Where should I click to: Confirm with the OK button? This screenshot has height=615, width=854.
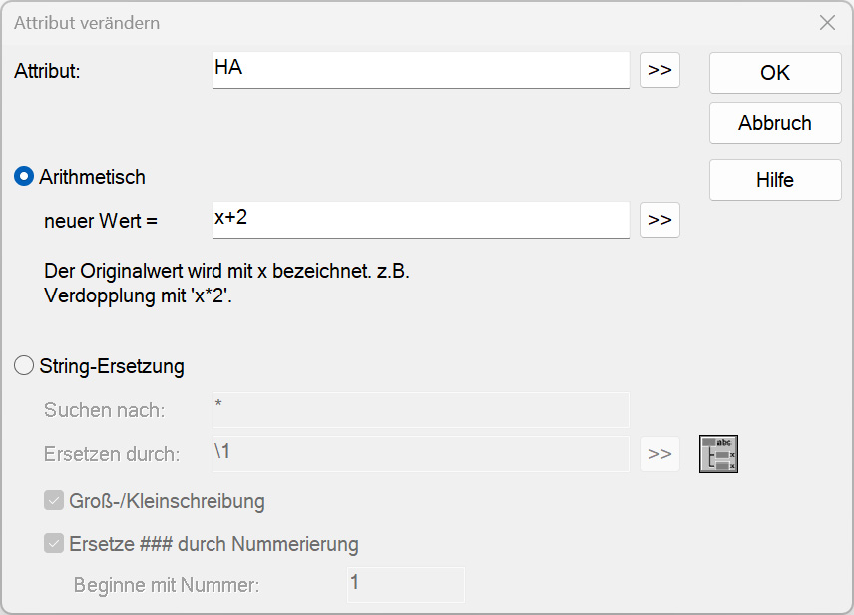click(775, 73)
